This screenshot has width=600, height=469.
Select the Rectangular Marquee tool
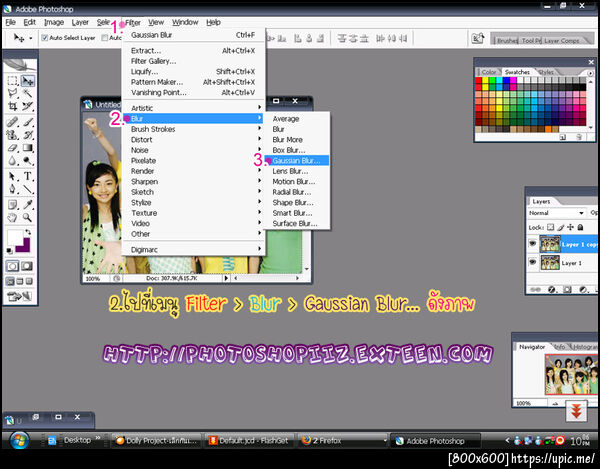pyautogui.click(x=13, y=81)
